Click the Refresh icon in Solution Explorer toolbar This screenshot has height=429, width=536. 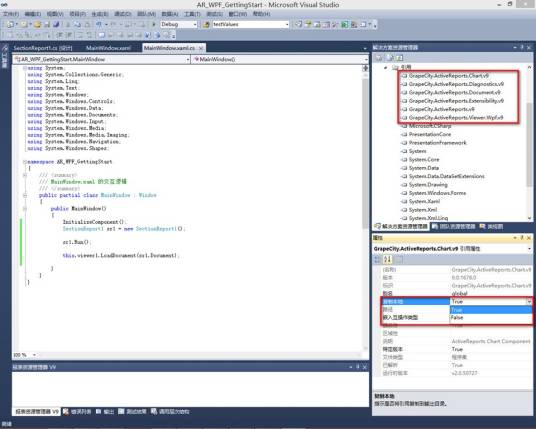400,58
